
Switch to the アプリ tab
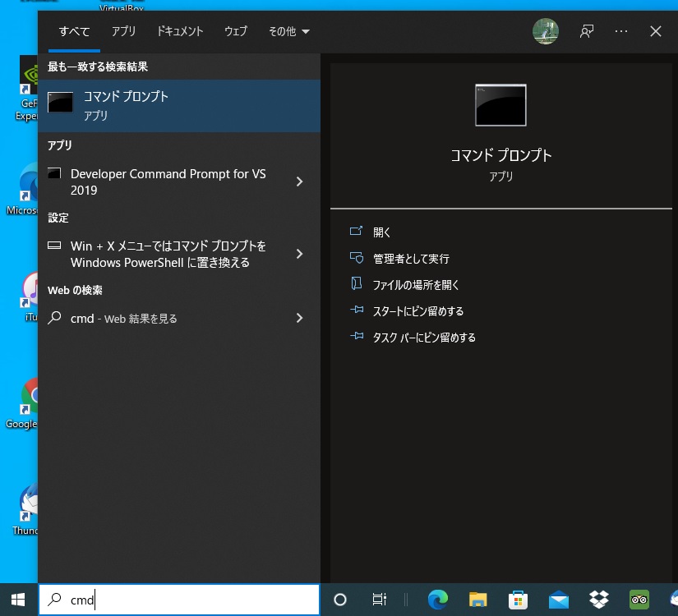[x=123, y=31]
